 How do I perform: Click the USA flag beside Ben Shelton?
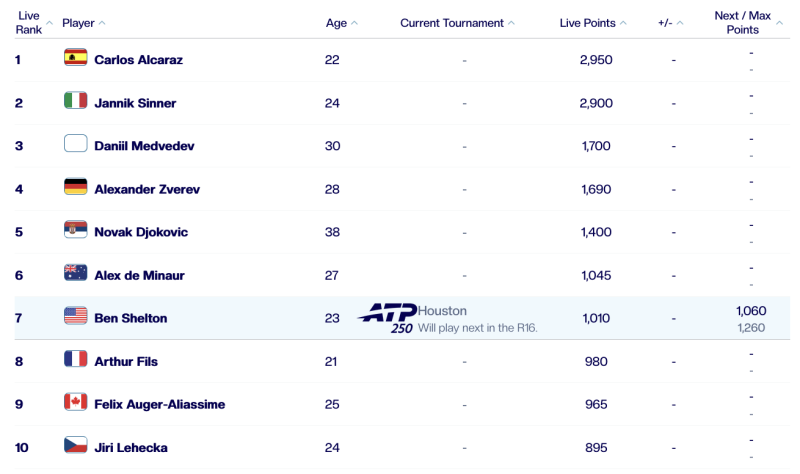[x=76, y=316]
